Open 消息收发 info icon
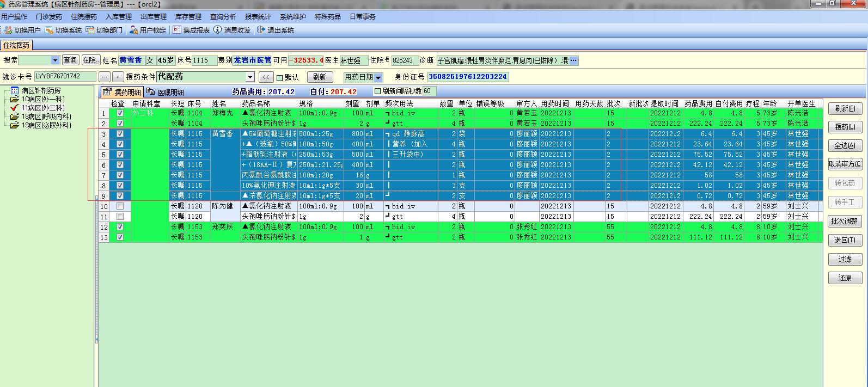Viewport: 868px width, 387px height. tap(218, 30)
